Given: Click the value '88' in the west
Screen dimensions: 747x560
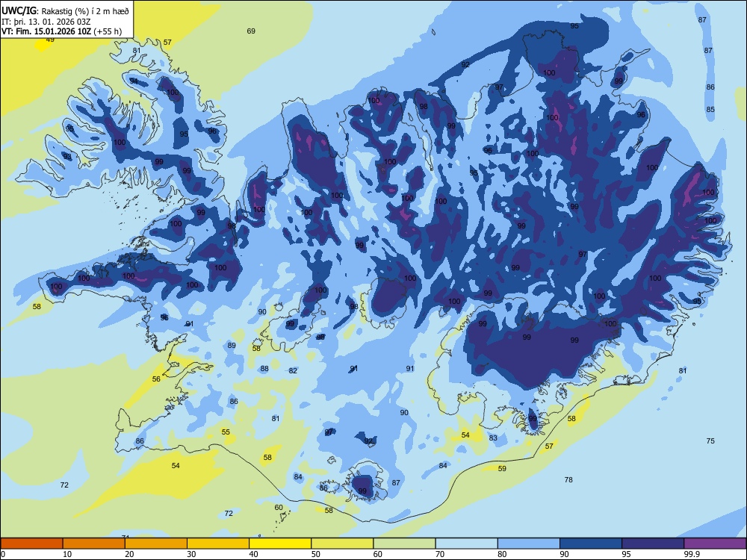Looking at the screenshot, I should [264, 369].
